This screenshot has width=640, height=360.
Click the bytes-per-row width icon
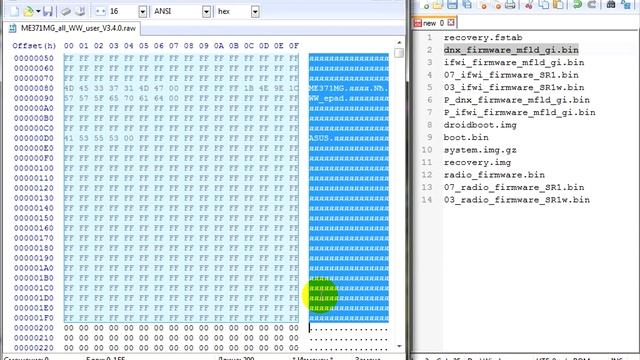[x=100, y=11]
